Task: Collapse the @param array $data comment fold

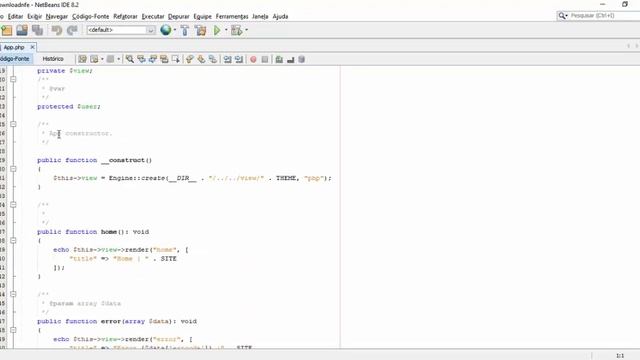Action: (13, 294)
